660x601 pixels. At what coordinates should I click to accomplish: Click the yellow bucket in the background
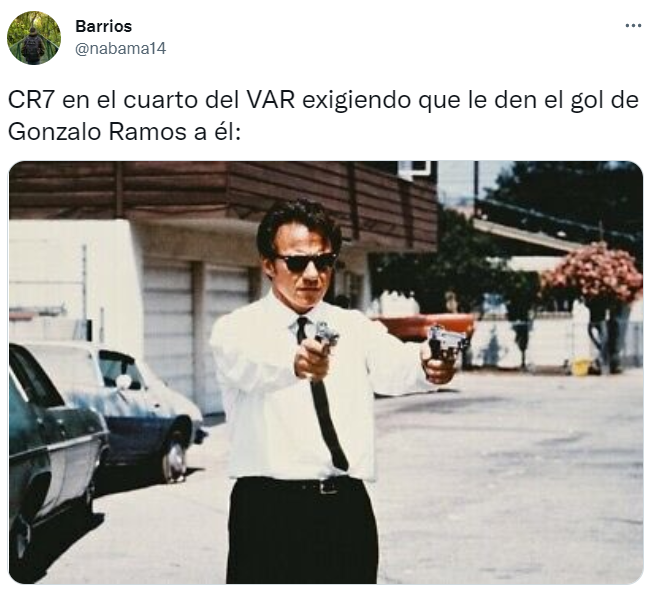[580, 366]
